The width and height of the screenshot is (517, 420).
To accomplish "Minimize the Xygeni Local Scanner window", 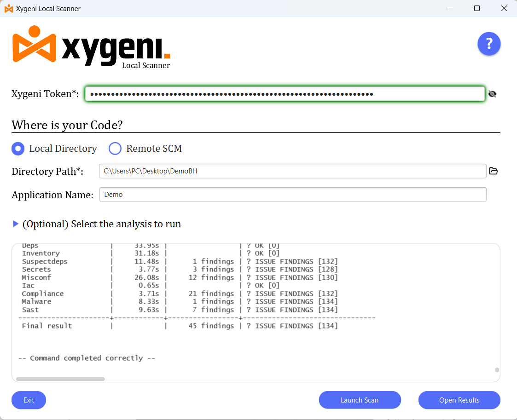I will pyautogui.click(x=450, y=8).
